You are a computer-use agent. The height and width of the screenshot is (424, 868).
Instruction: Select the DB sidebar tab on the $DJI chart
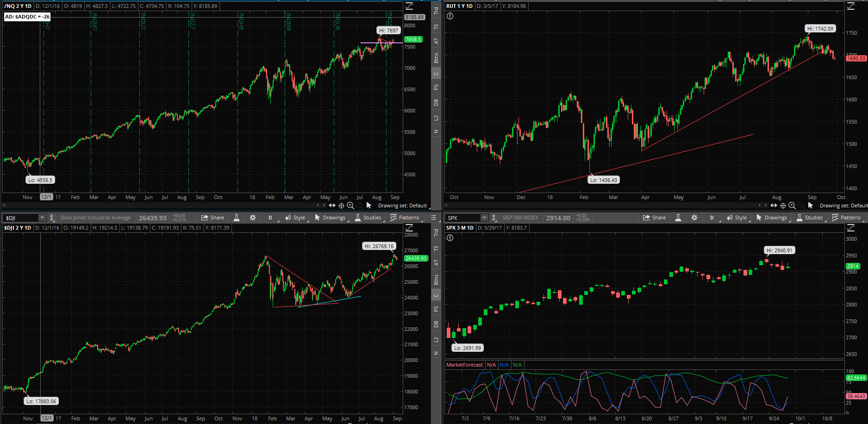(x=436, y=324)
